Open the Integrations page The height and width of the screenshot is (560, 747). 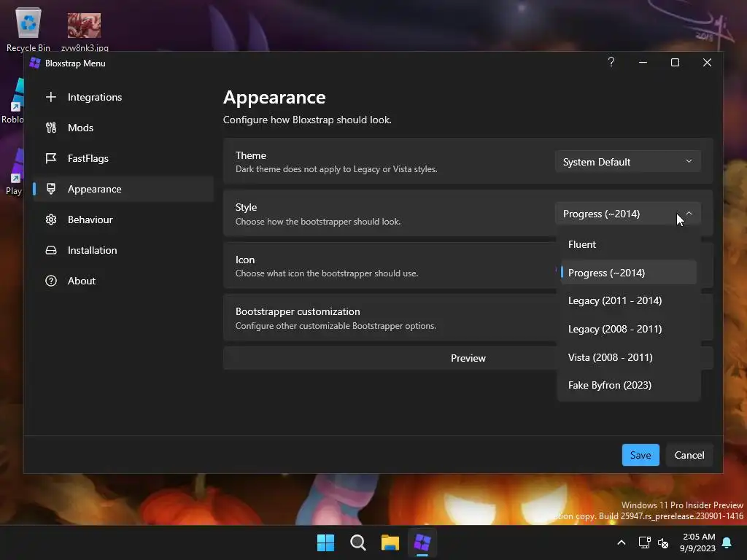123,97
